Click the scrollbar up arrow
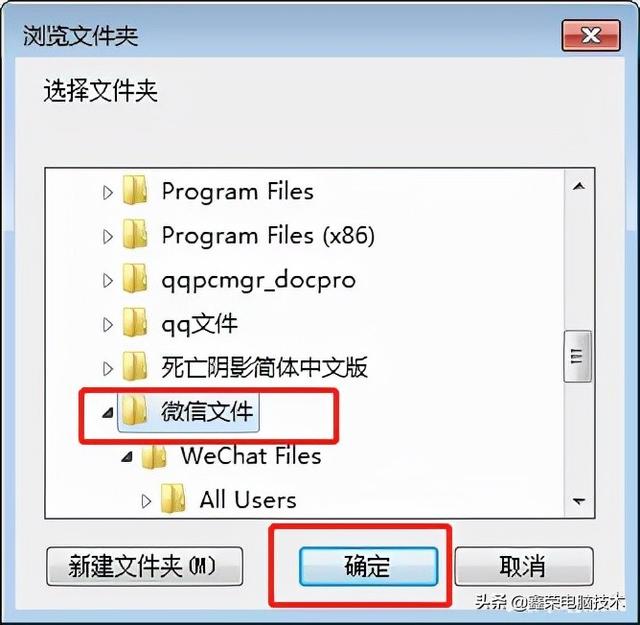640x625 pixels. [x=579, y=187]
